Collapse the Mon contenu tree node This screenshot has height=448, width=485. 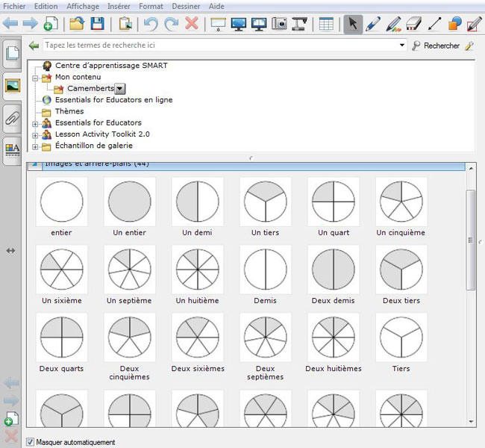(x=35, y=77)
